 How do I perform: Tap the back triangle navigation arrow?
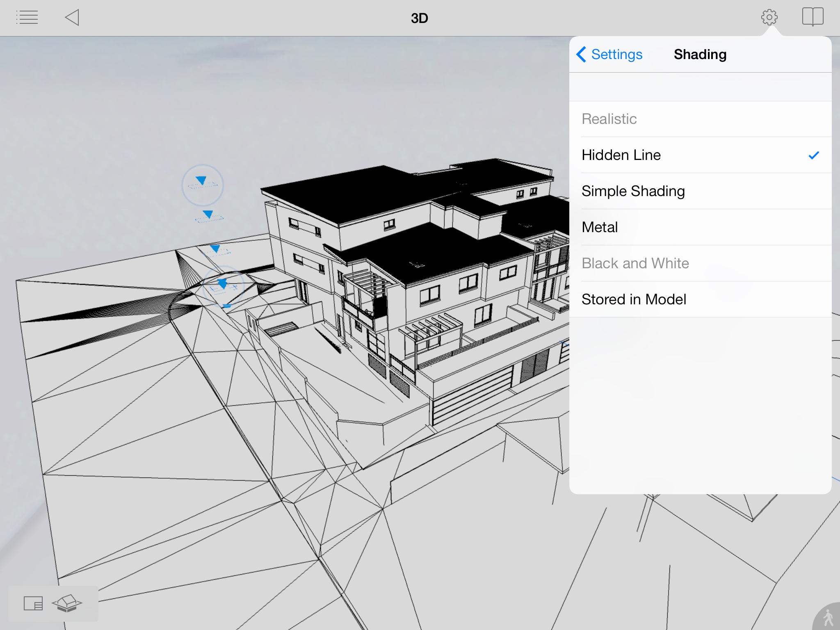[72, 18]
